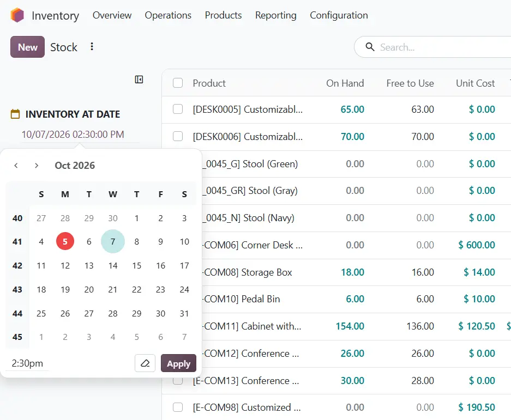Pick October 31 in the calendar
511x420 pixels.
[x=184, y=314]
